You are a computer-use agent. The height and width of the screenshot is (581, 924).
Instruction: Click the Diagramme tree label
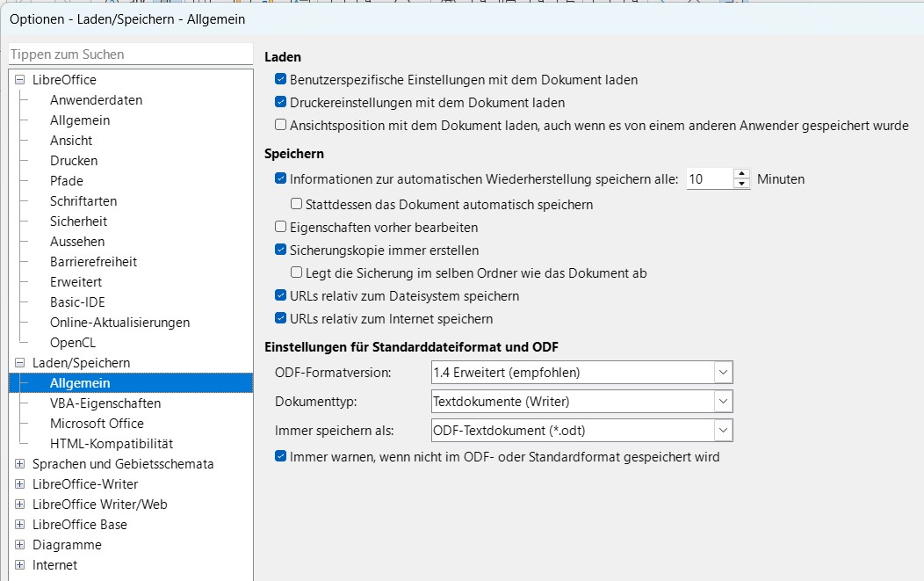[x=67, y=544]
